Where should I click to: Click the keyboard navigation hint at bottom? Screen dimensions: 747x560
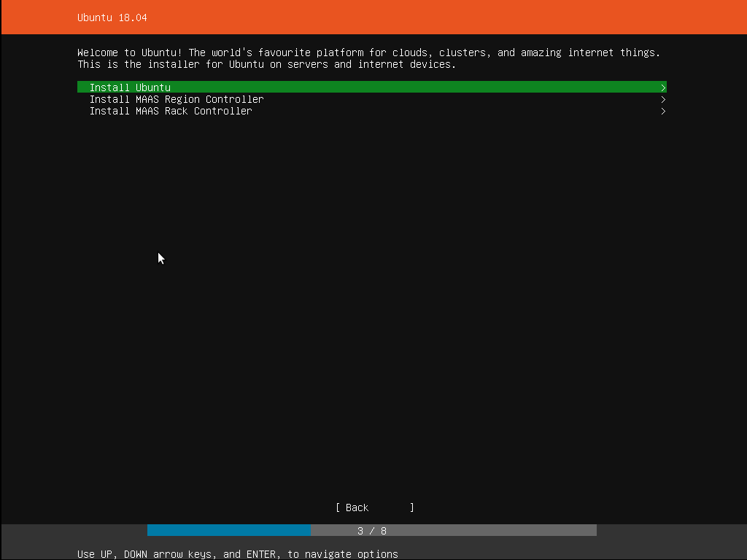(237, 554)
